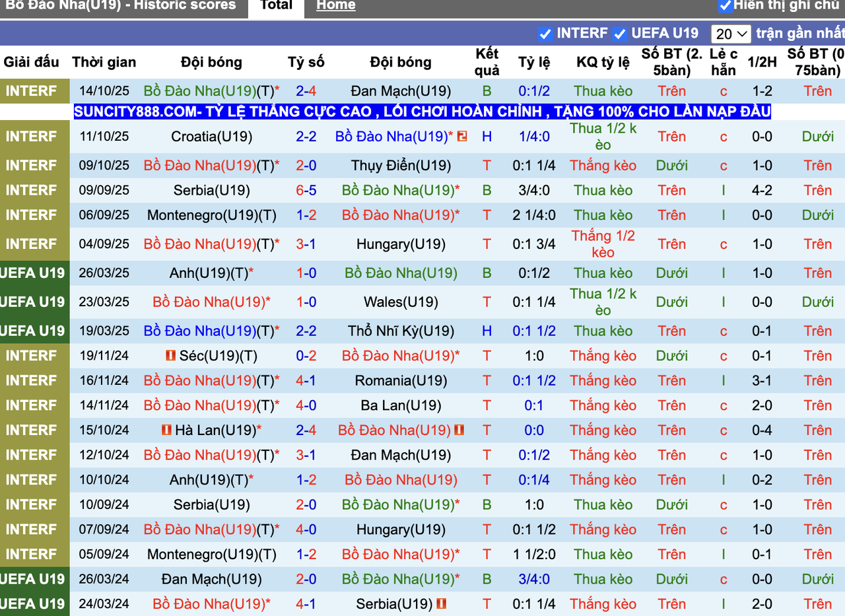Click half-time score 3-1 in Romania row

[762, 381]
